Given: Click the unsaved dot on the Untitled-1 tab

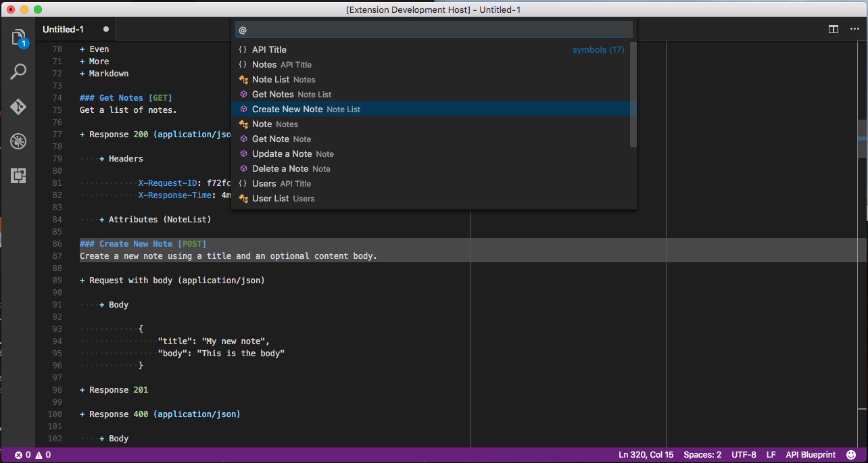Looking at the screenshot, I should [x=106, y=29].
